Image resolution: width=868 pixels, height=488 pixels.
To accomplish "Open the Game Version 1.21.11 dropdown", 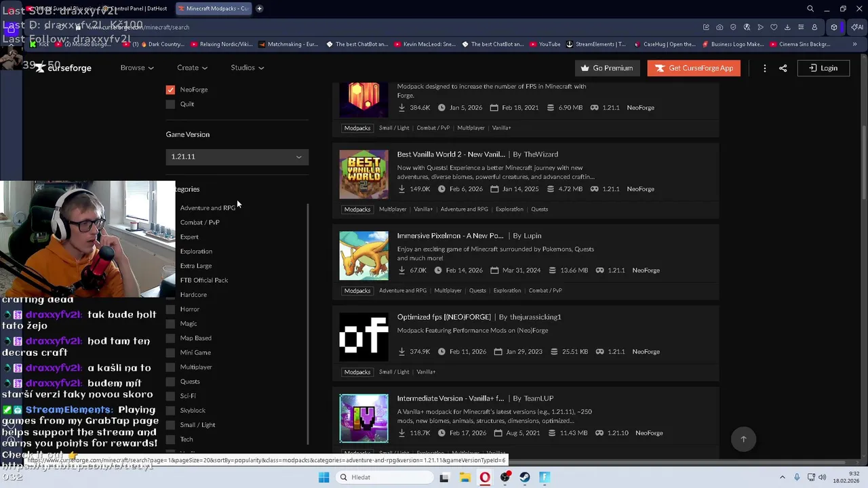I will click(x=237, y=157).
